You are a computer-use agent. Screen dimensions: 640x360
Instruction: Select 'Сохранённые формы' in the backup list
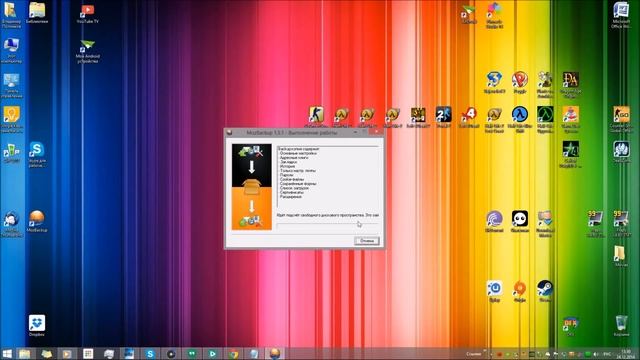[x=298, y=184]
